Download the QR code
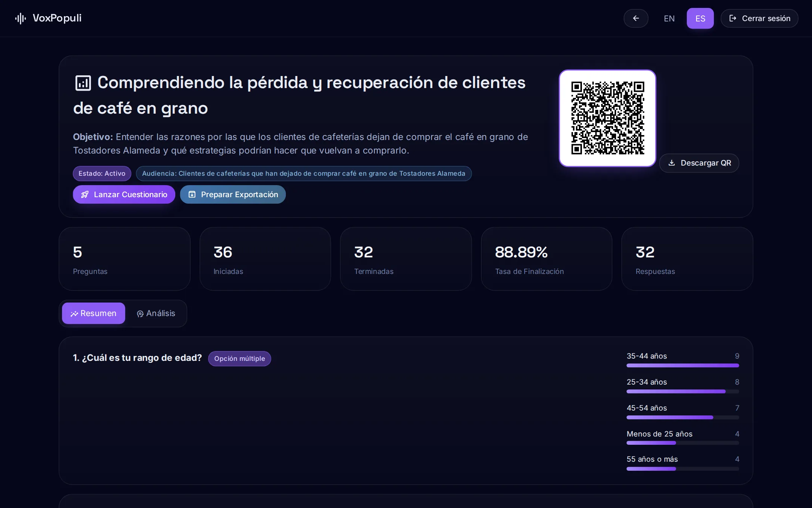The height and width of the screenshot is (508, 812). tap(699, 163)
